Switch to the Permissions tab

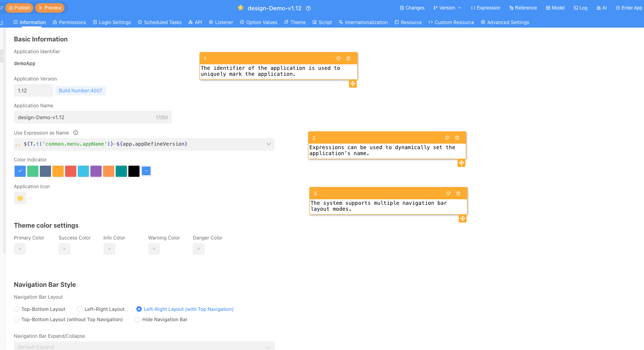69,22
